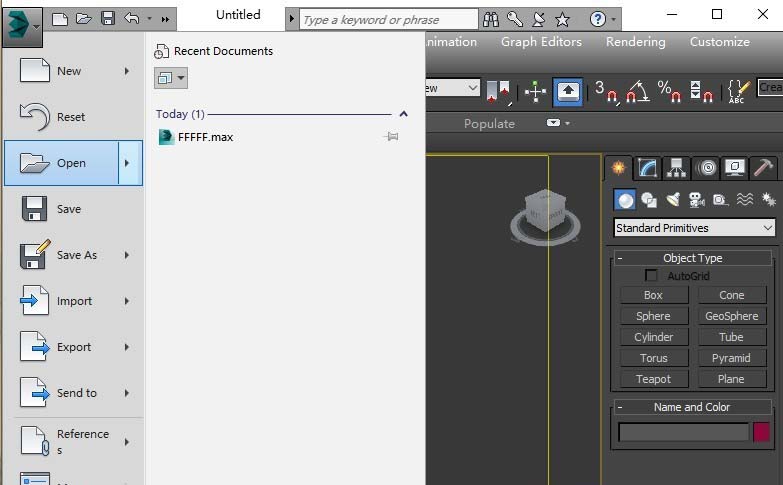Switch to the Hierarchy command panel tab

[x=676, y=168]
